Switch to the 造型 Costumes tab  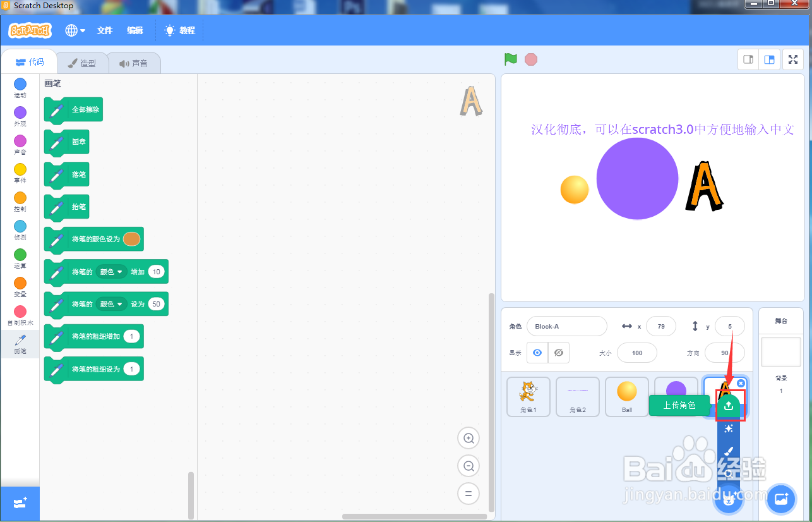[x=83, y=62]
